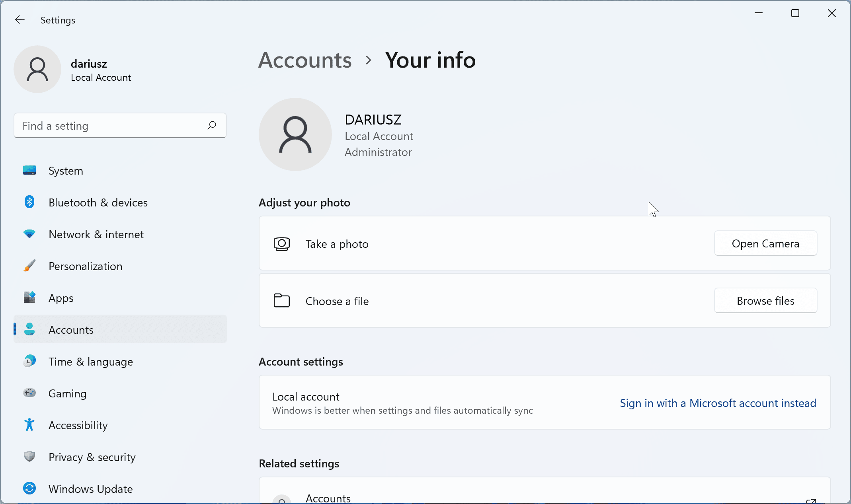Open Accessibility settings
This screenshot has height=504, width=851.
120,425
